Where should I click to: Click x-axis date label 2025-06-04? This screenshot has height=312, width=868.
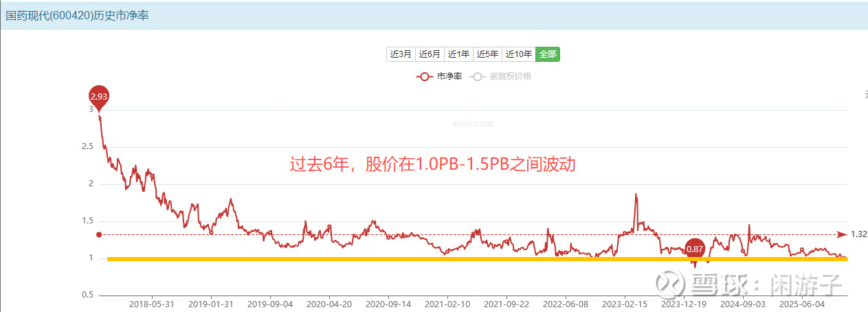point(802,303)
